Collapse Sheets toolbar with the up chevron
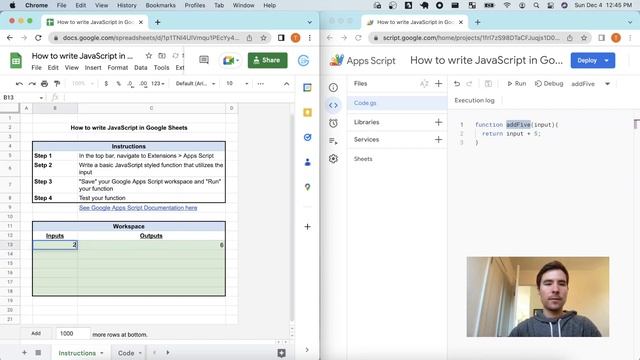This screenshot has width=640, height=360. pyautogui.click(x=287, y=84)
